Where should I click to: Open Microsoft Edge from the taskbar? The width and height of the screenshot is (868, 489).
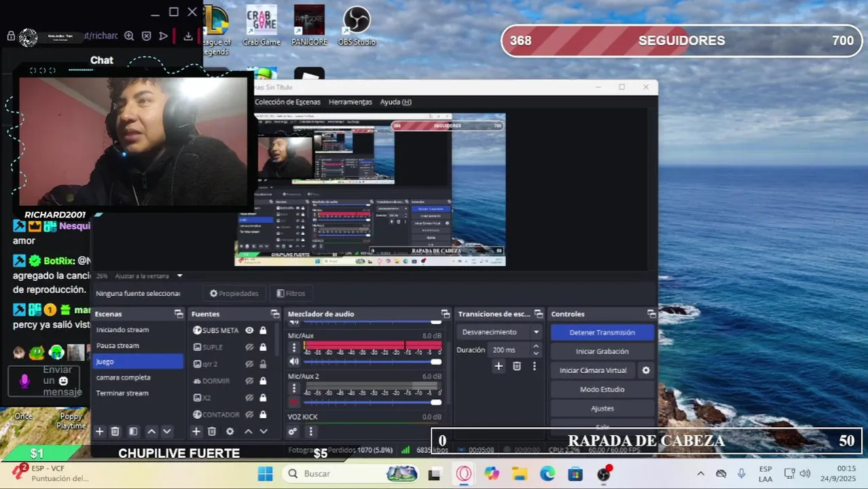547,473
